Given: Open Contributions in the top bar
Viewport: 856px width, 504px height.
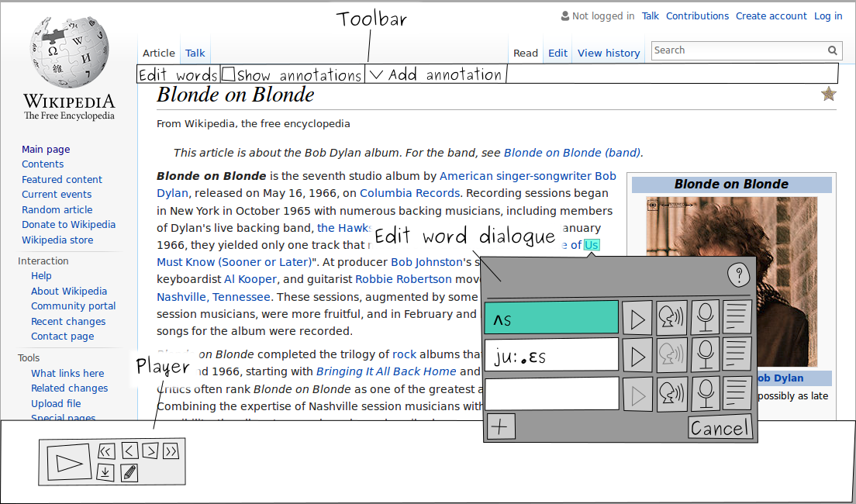Looking at the screenshot, I should pos(697,16).
